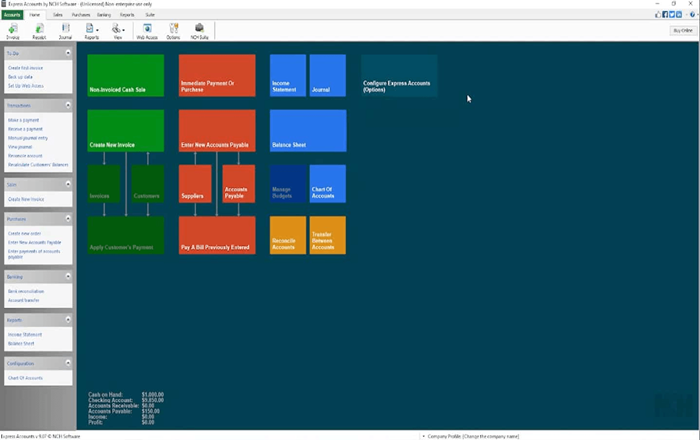Click the View journal sidebar link
700x440 pixels.
tap(20, 147)
